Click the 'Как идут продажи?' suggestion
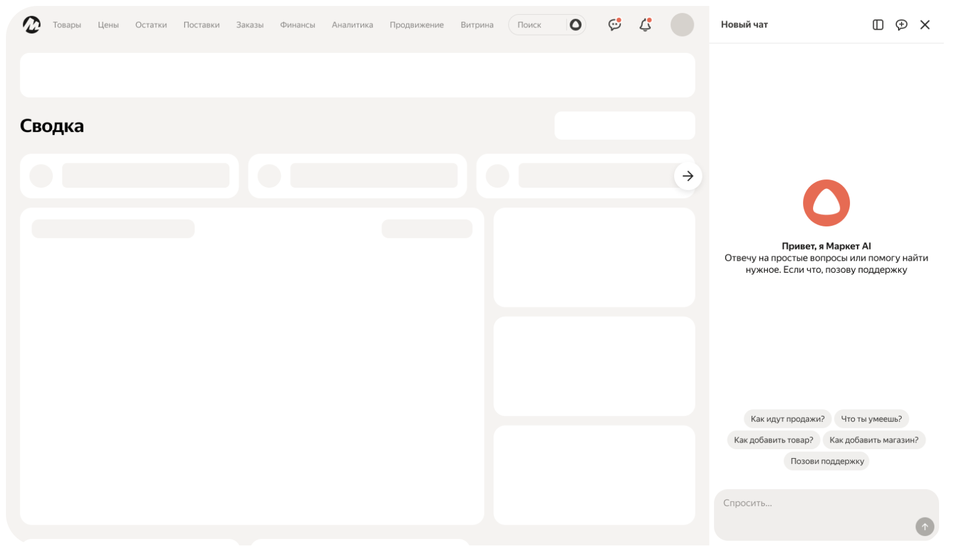The height and width of the screenshot is (549, 980). pyautogui.click(x=787, y=419)
